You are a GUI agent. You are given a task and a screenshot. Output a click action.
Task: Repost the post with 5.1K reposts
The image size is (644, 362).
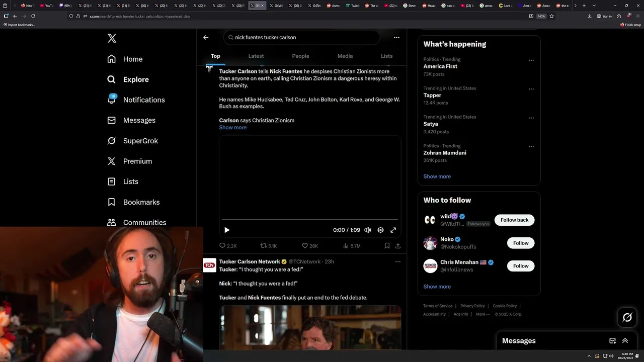[x=268, y=246]
